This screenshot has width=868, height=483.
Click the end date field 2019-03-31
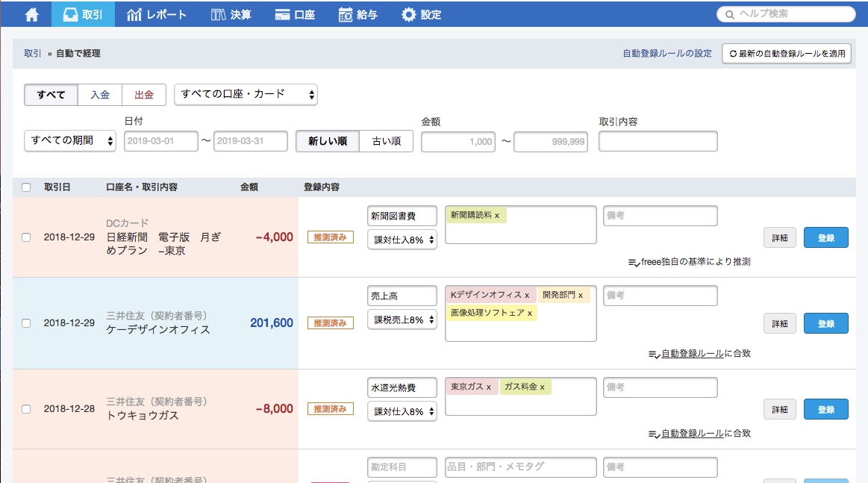(251, 140)
